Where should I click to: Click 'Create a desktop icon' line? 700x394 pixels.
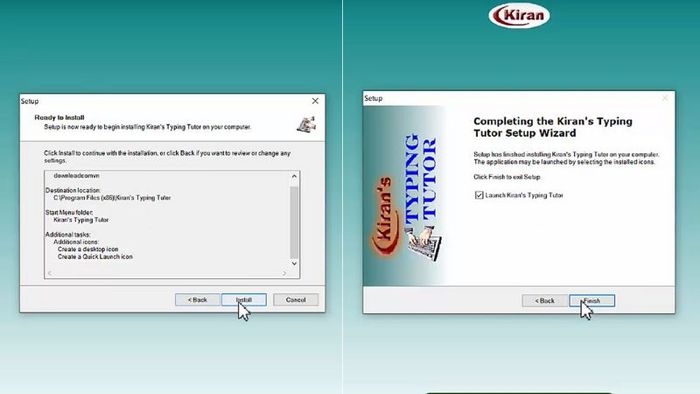(88, 249)
